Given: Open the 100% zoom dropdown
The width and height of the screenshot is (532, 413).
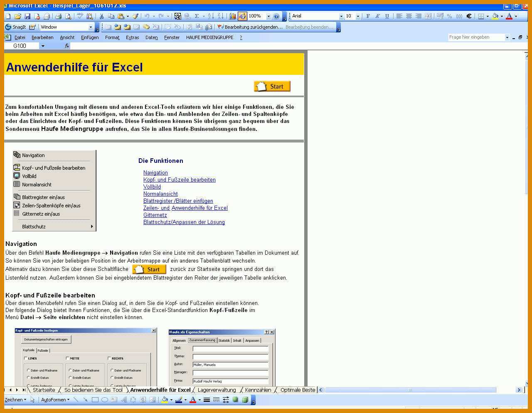Looking at the screenshot, I should [x=268, y=16].
